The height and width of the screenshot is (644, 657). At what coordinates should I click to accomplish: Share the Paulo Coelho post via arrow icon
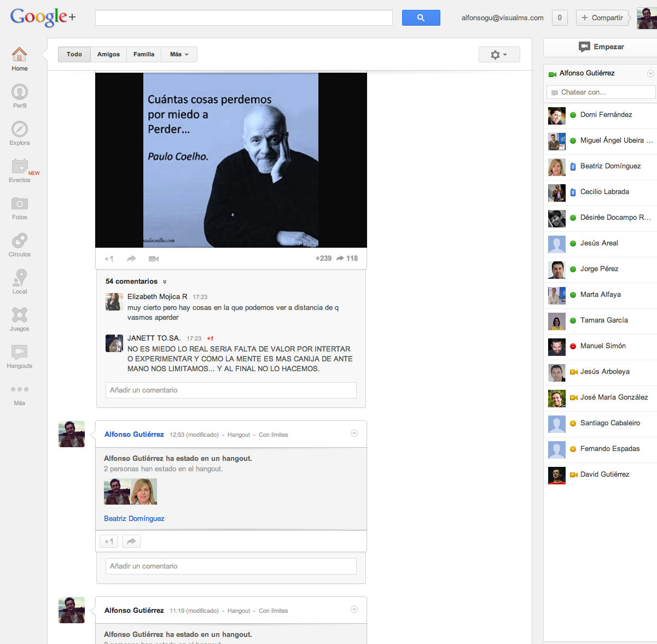(131, 259)
